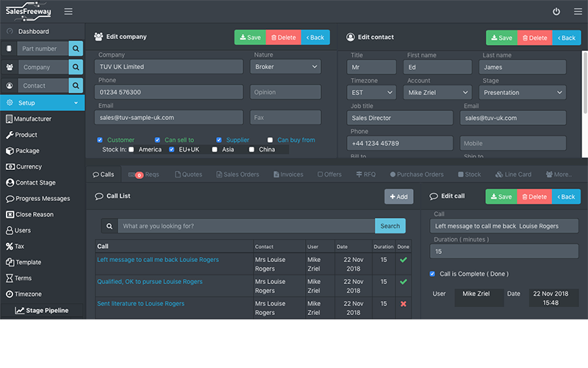Click the Dashboard gauge icon
This screenshot has height=368, width=588.
10,32
